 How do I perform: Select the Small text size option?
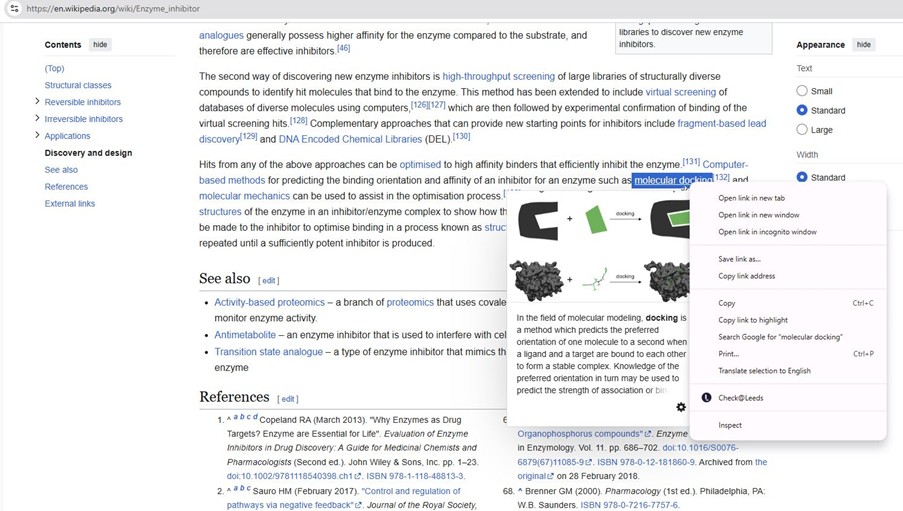[x=802, y=91]
